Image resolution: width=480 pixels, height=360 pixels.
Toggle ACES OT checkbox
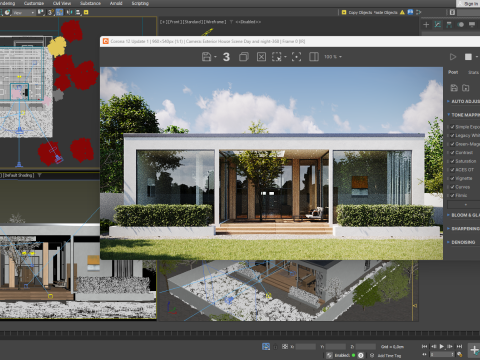[x=452, y=170]
